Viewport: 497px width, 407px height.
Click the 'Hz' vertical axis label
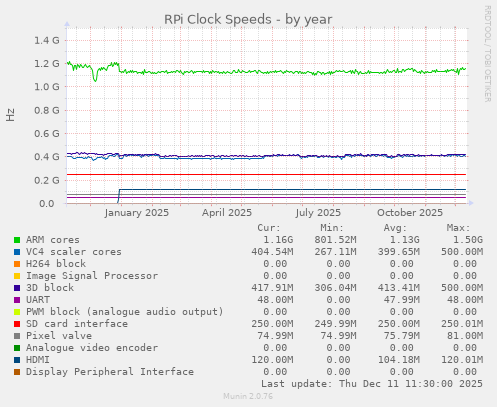10,115
